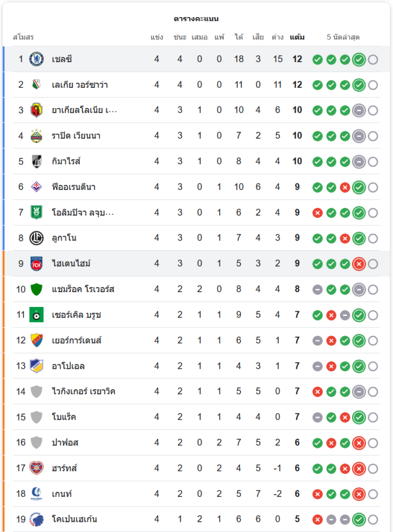Screen dimensions: 393x532
Task: Open the APOEL team name link
Action: click(68, 366)
